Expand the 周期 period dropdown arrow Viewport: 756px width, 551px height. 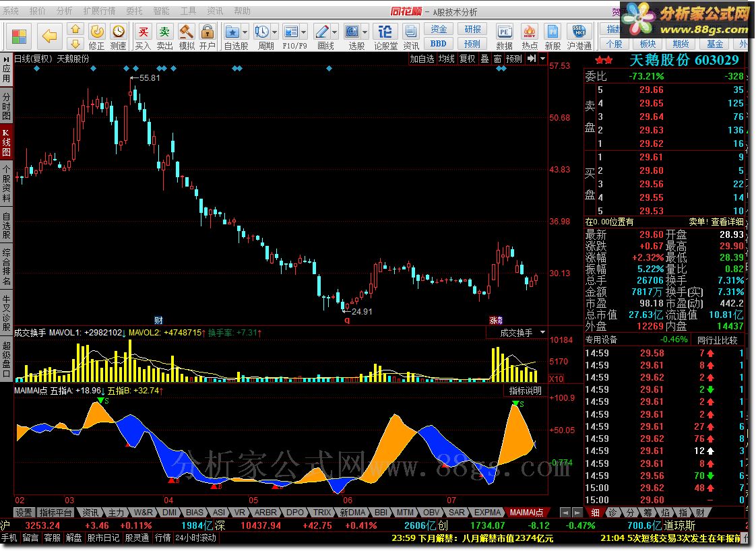(x=275, y=32)
